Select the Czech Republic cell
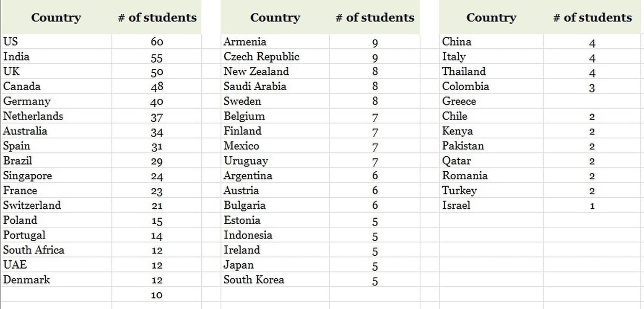 pyautogui.click(x=275, y=57)
